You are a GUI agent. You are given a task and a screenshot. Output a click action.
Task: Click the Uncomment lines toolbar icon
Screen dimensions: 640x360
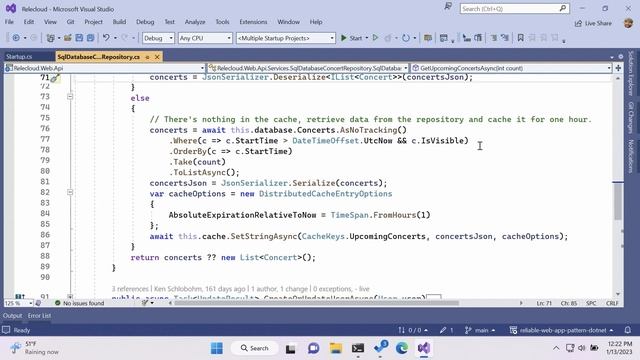pos(505,38)
